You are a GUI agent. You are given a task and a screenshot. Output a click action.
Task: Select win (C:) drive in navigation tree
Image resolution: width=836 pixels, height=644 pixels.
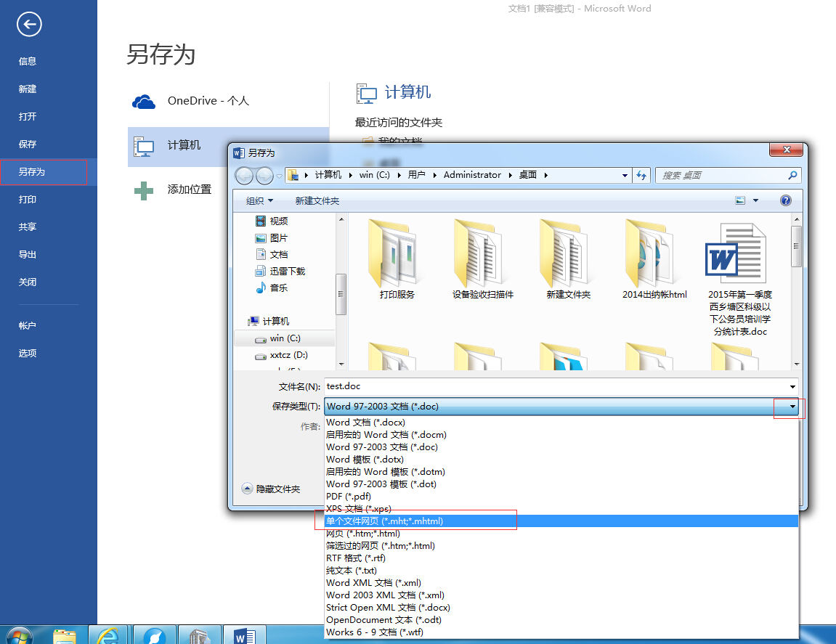coord(285,338)
